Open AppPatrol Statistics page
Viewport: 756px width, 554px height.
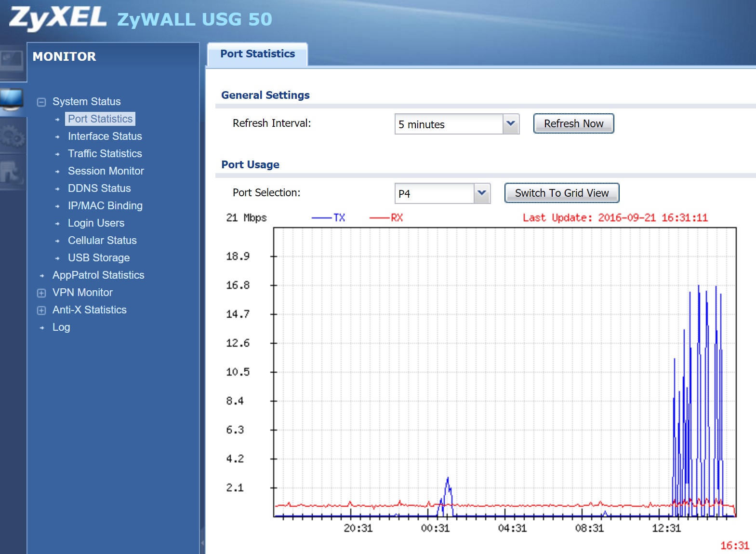click(x=98, y=275)
